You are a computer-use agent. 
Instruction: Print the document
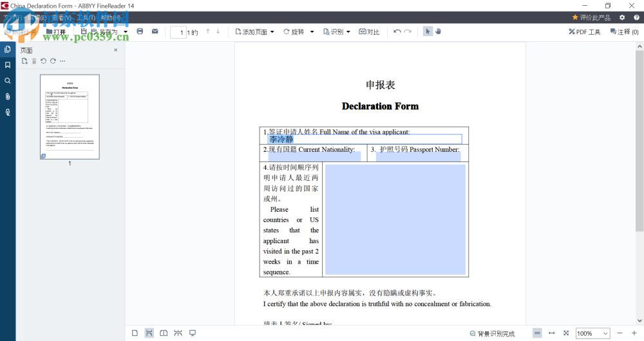point(140,32)
